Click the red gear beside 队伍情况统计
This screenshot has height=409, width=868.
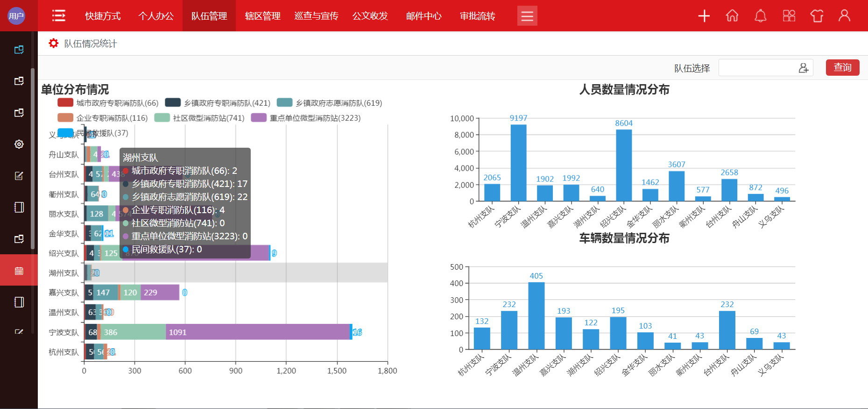(x=54, y=43)
